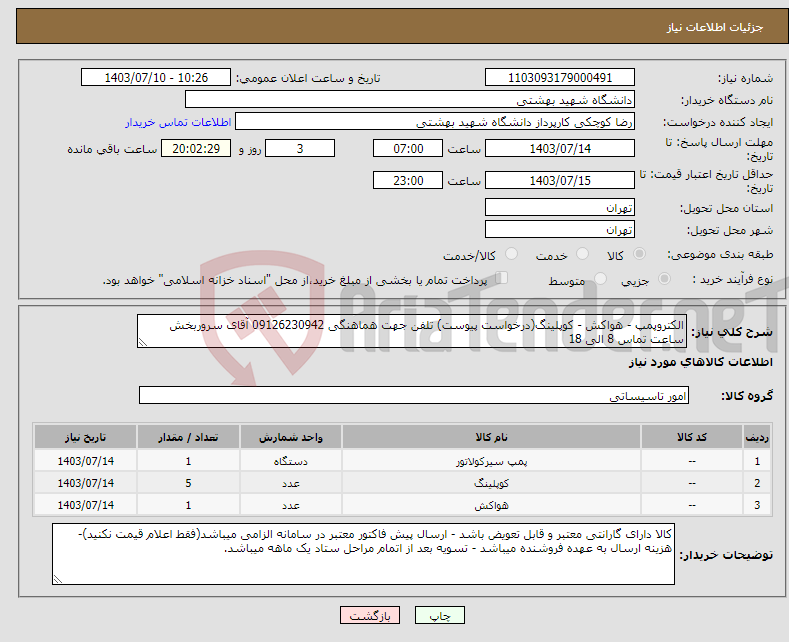Click the requester field رضا کوچکی

(435, 121)
